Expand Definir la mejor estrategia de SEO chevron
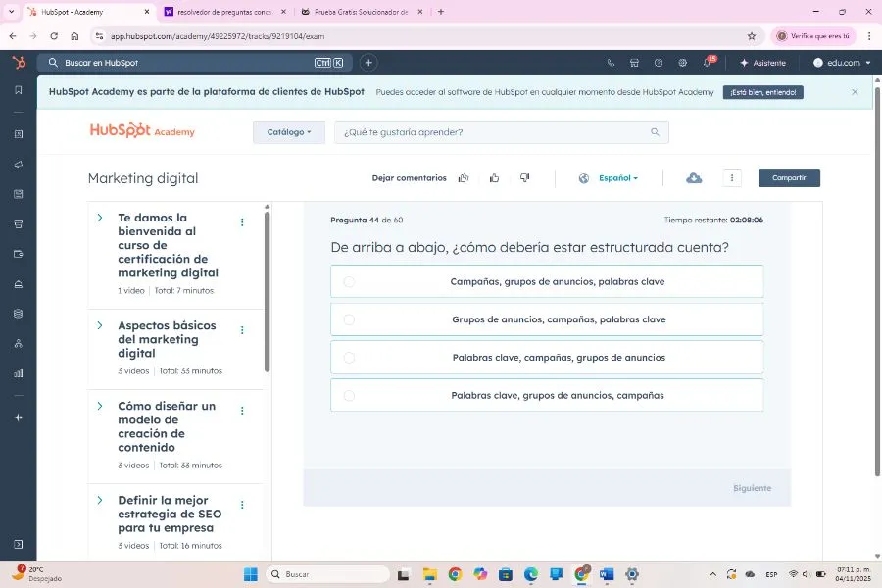Image resolution: width=882 pixels, height=588 pixels. 100,500
